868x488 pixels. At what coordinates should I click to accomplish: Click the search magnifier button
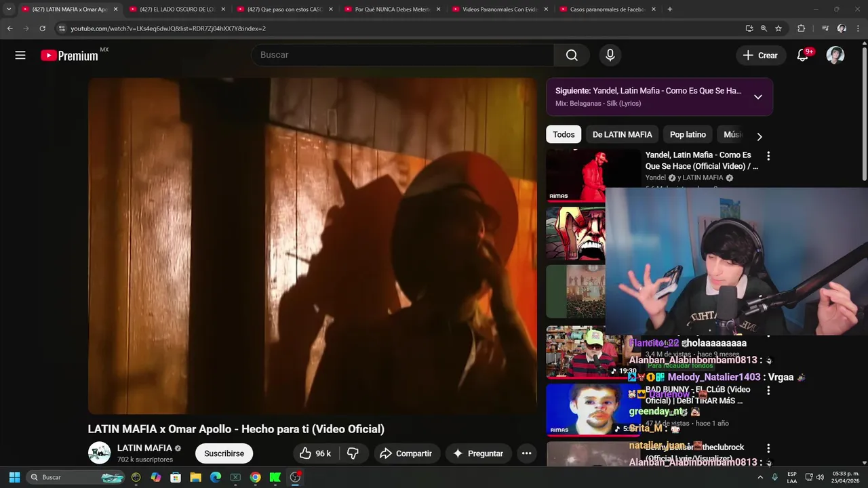point(572,56)
